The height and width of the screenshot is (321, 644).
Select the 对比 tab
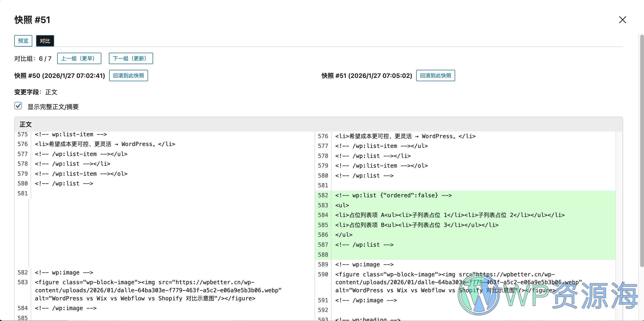[45, 41]
